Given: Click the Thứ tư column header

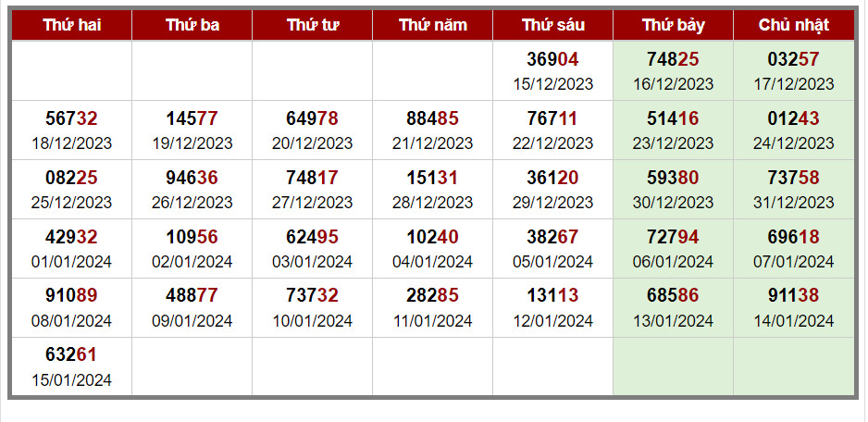Looking at the screenshot, I should tap(312, 25).
